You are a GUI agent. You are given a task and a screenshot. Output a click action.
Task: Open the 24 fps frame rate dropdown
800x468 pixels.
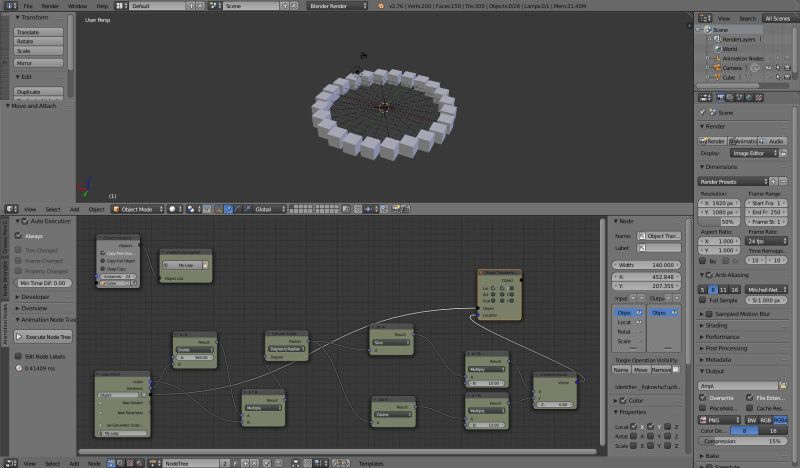pyautogui.click(x=767, y=241)
